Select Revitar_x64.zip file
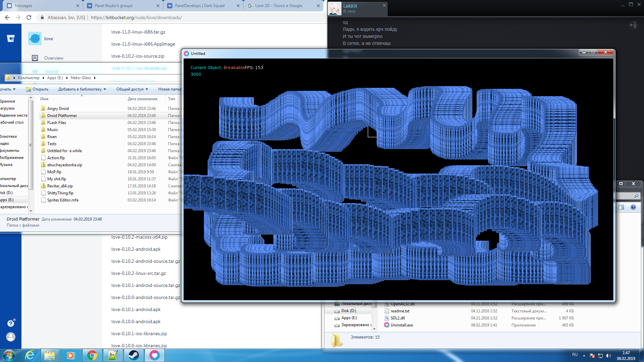Viewport: 644px width, 362px height. coord(60,186)
